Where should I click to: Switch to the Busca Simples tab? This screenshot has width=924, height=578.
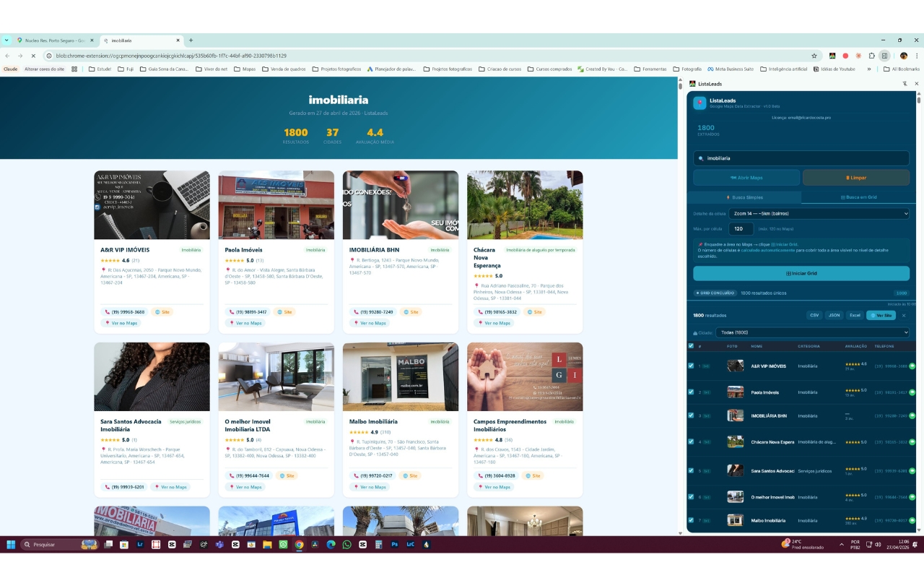tap(744, 197)
